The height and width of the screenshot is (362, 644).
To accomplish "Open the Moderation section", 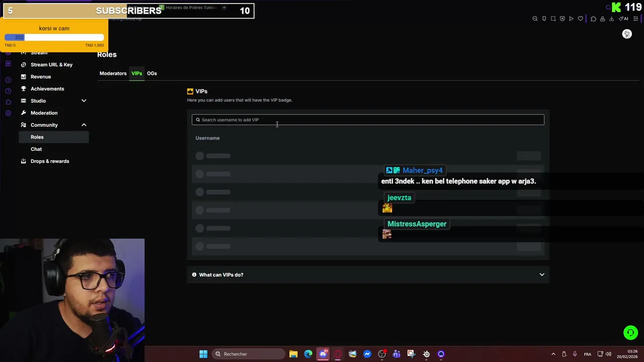I will [44, 113].
